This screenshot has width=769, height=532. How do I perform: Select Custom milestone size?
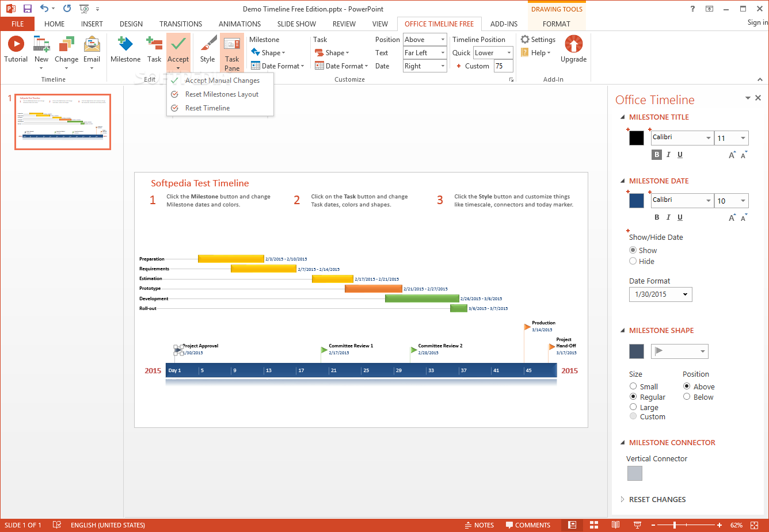(x=633, y=416)
